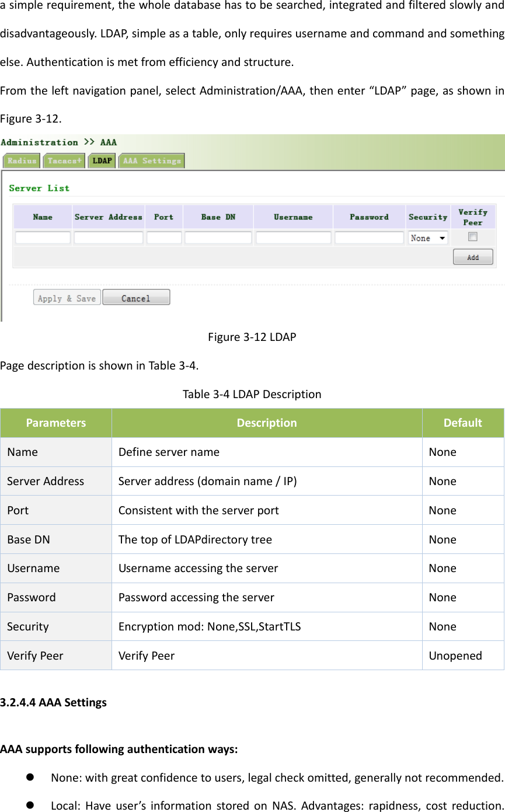
Task: Click the Name input field
Action: [42, 237]
